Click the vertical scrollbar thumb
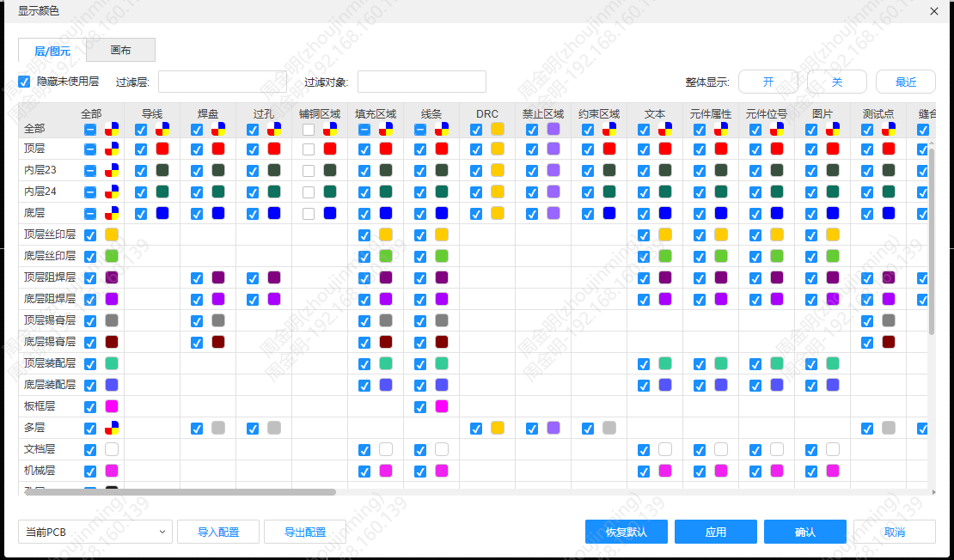The image size is (954, 560). tap(931, 240)
